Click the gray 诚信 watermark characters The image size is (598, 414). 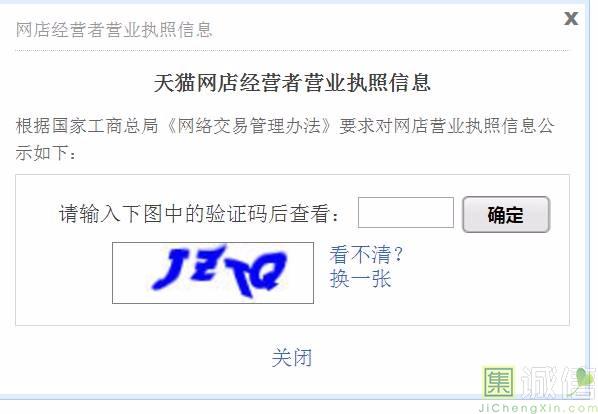[557, 383]
